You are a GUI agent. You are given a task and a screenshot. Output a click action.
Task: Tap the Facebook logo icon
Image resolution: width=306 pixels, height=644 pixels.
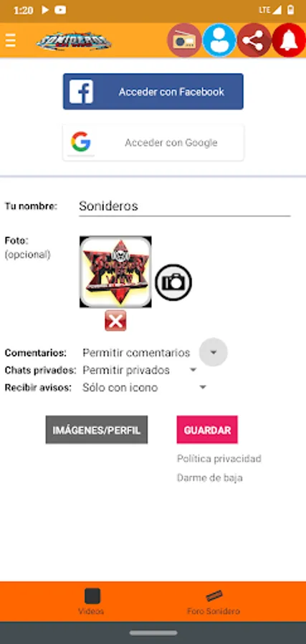point(81,91)
